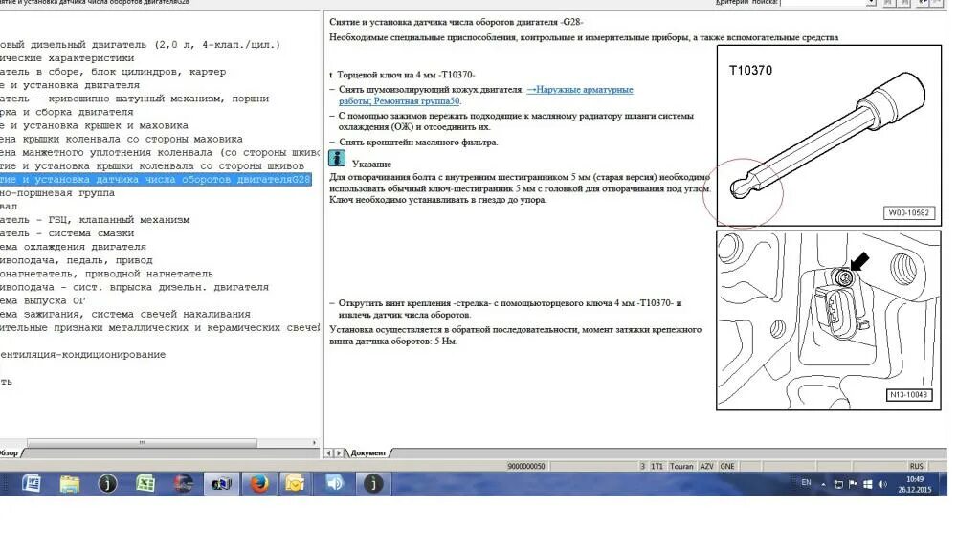Viewport: 980px width, 551px height.
Task: Open the Наружные арматурные работы link
Action: pos(486,95)
